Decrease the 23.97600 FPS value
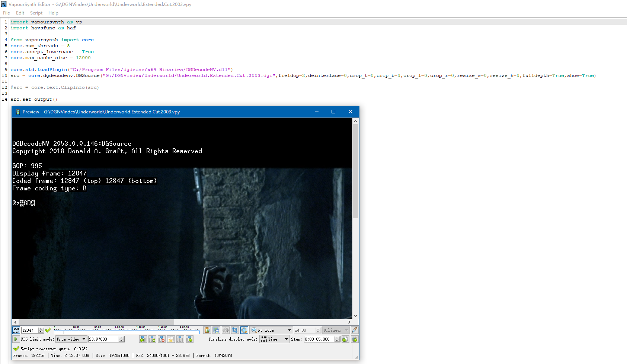 click(121, 341)
